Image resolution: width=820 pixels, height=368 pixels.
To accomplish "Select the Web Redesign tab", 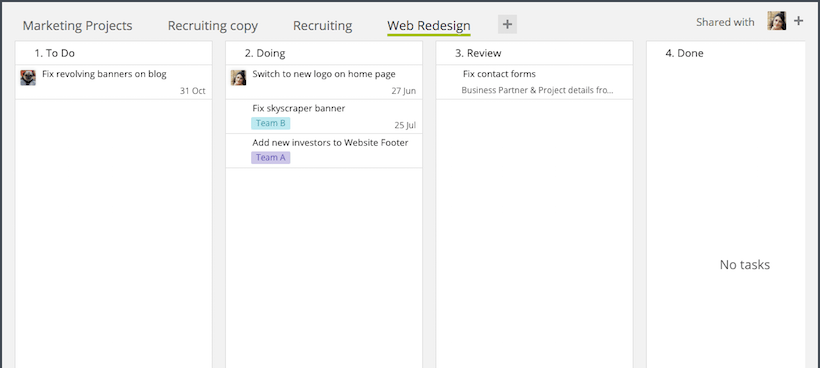I will pyautogui.click(x=429, y=26).
